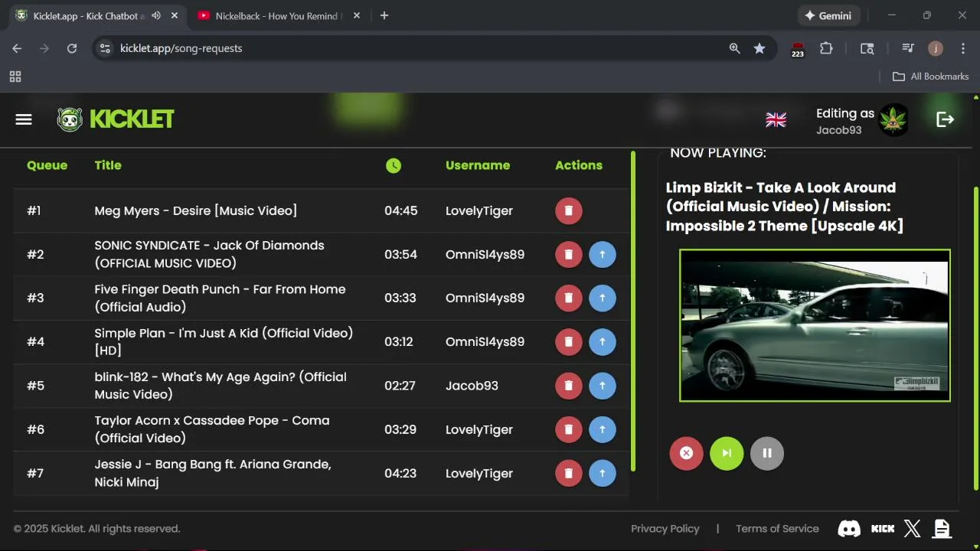Mute the Kicklet tab audio icon
This screenshot has height=551, width=980.
pyautogui.click(x=156, y=15)
